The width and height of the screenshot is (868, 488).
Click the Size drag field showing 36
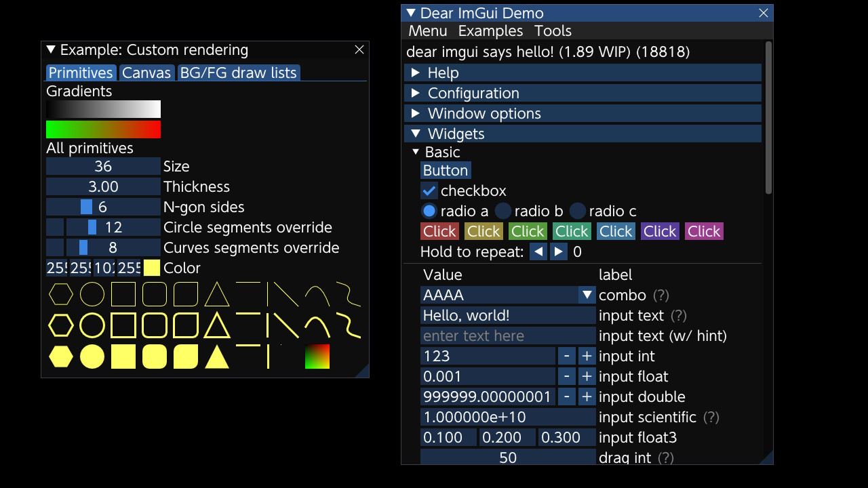pos(103,166)
